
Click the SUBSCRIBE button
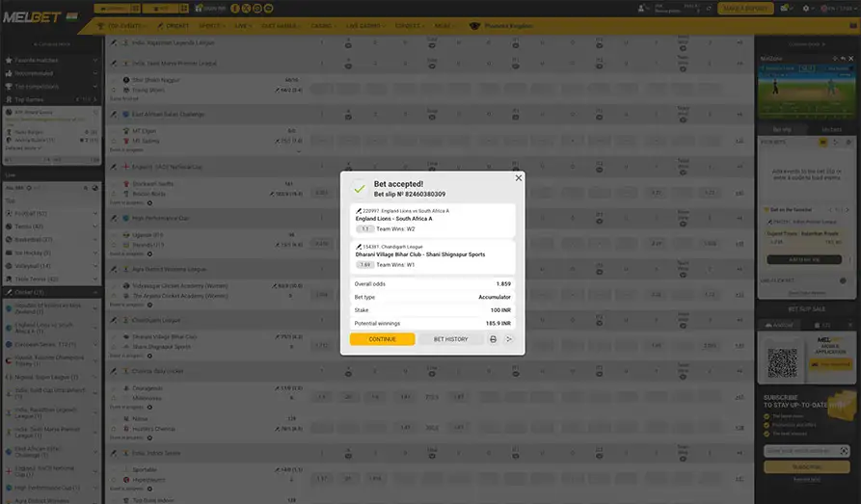(x=807, y=466)
